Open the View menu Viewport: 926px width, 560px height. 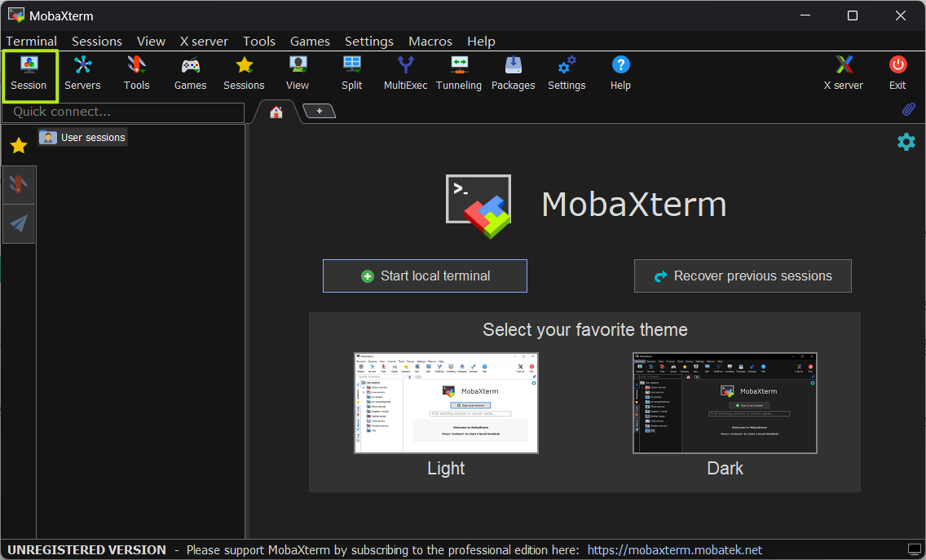tap(151, 42)
